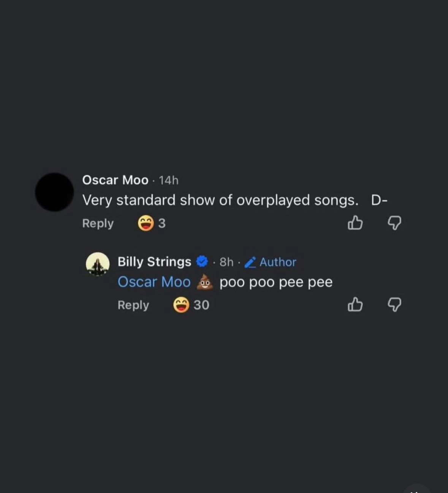Image resolution: width=448 pixels, height=493 pixels.
Task: Click the poop emoji in the reply
Action: [205, 282]
